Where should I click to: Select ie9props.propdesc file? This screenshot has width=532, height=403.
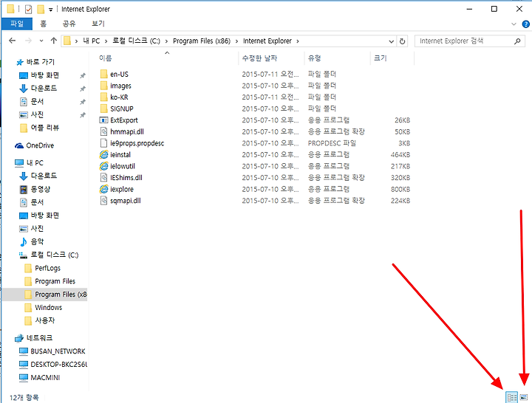[137, 143]
